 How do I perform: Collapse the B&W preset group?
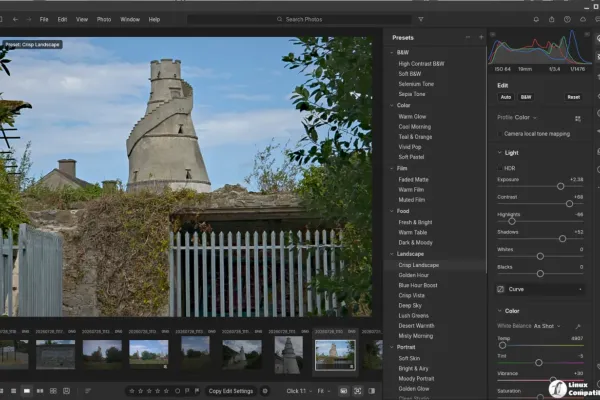click(x=391, y=52)
